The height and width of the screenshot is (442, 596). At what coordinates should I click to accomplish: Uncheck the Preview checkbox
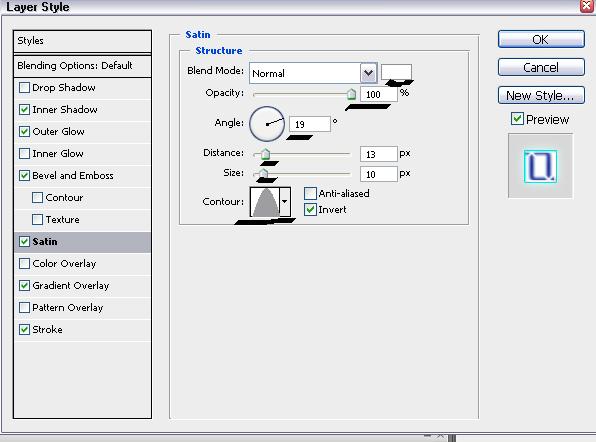point(517,119)
